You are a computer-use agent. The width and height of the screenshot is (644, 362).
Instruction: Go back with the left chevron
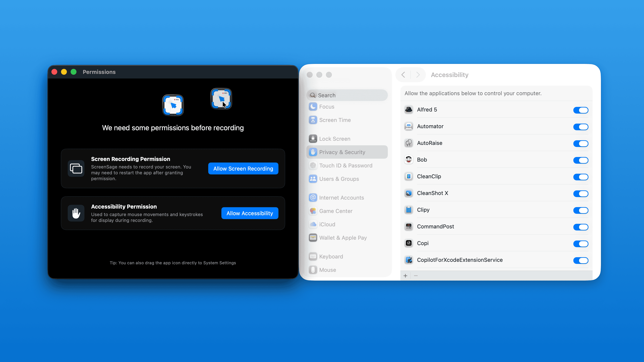point(403,75)
